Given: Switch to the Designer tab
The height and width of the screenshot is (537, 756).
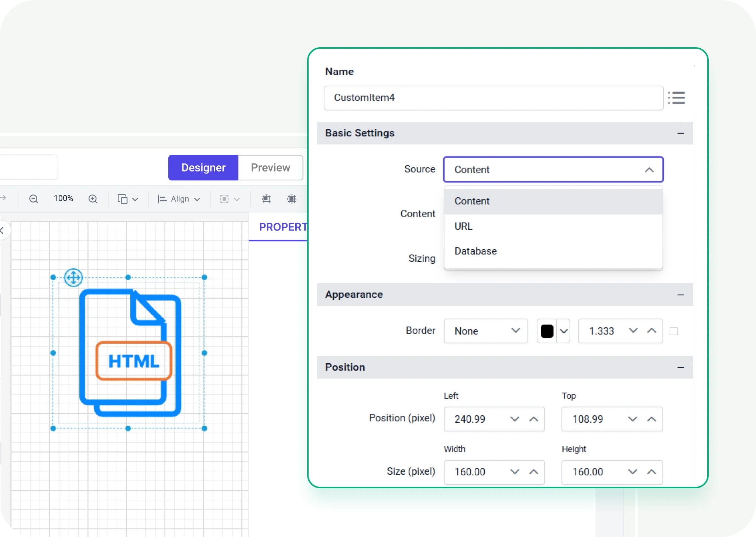Looking at the screenshot, I should click(x=203, y=167).
